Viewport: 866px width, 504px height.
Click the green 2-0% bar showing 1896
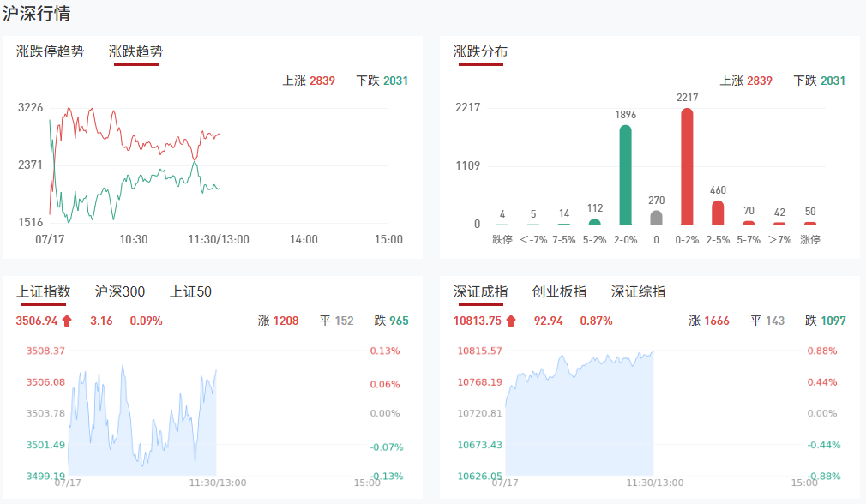pyautogui.click(x=625, y=175)
